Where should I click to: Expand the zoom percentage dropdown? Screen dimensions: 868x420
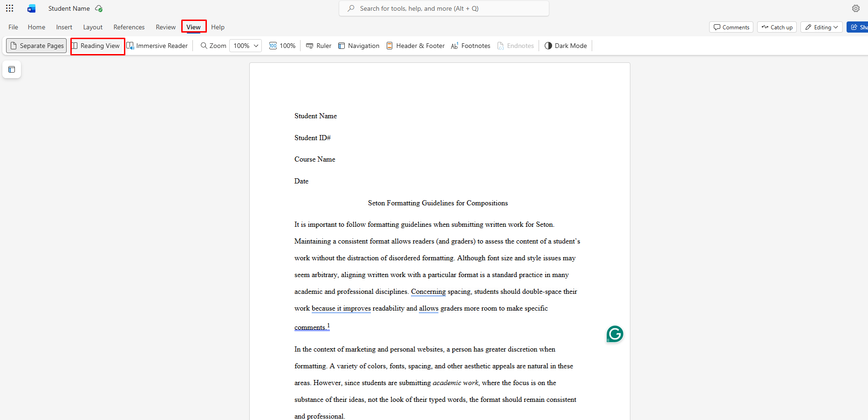point(256,46)
